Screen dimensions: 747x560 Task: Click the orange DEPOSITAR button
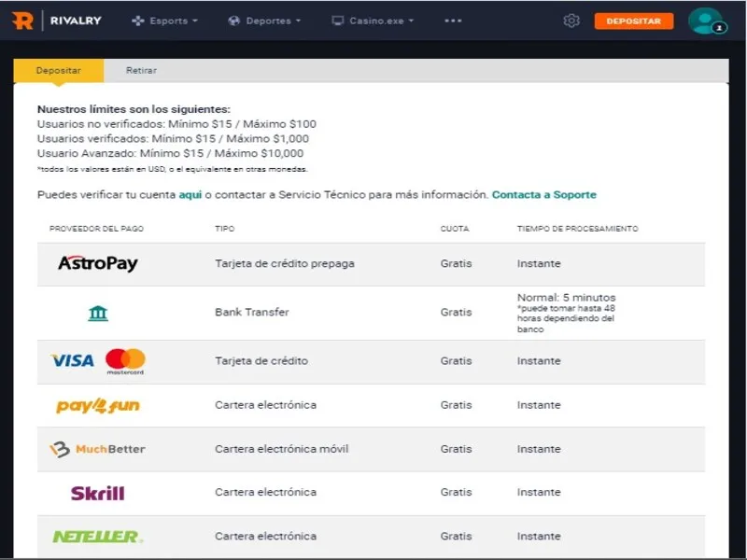pos(634,21)
